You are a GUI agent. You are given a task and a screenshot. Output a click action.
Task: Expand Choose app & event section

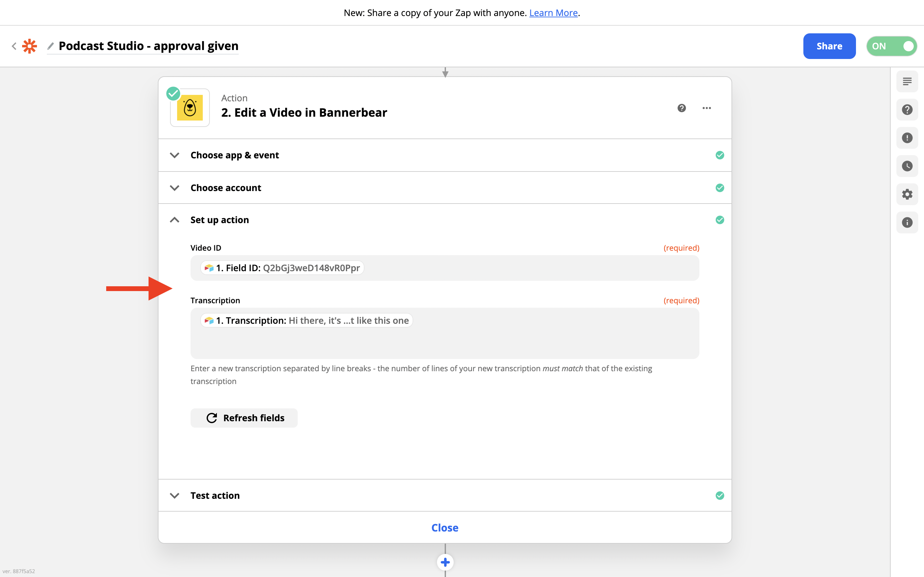point(235,155)
